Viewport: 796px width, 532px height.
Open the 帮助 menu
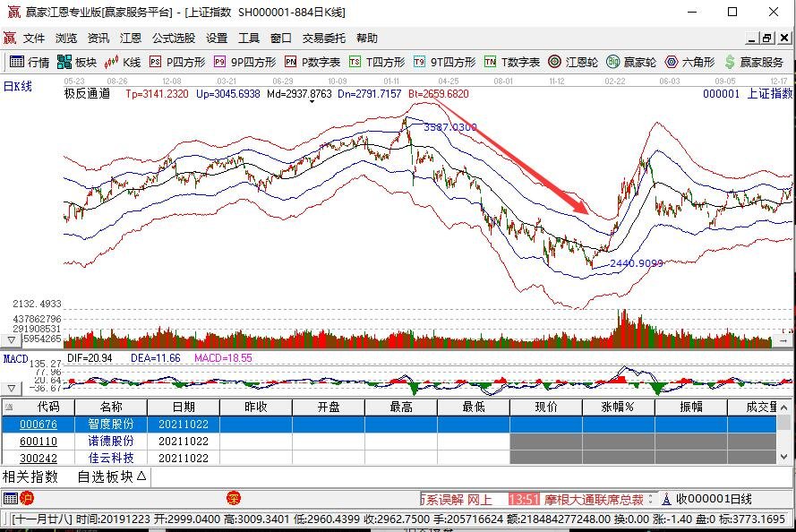click(x=366, y=39)
